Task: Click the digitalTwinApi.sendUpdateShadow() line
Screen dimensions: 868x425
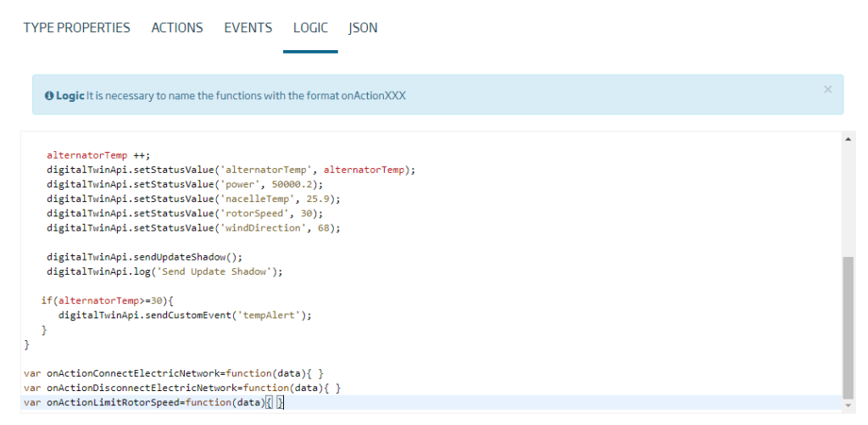Action: pyautogui.click(x=144, y=257)
